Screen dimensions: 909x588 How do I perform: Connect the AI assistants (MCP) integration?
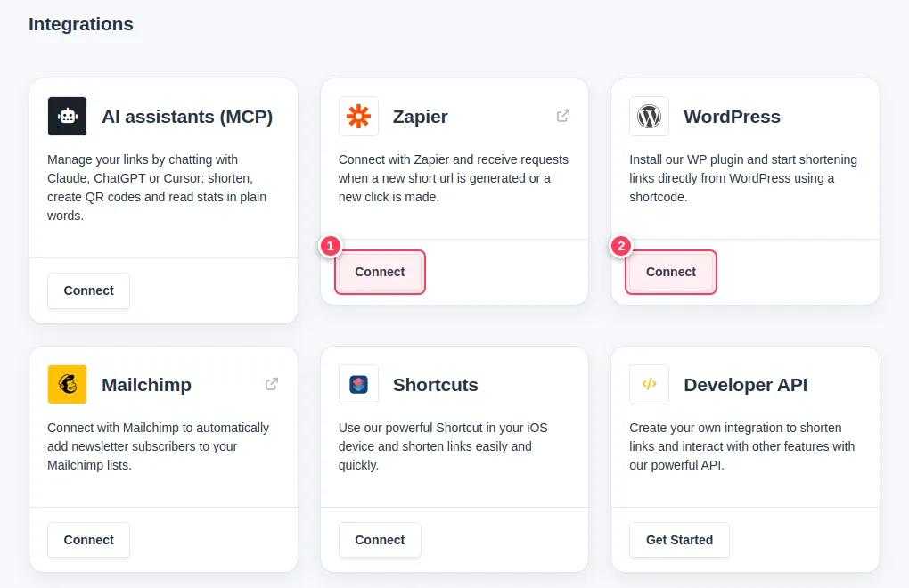[89, 290]
